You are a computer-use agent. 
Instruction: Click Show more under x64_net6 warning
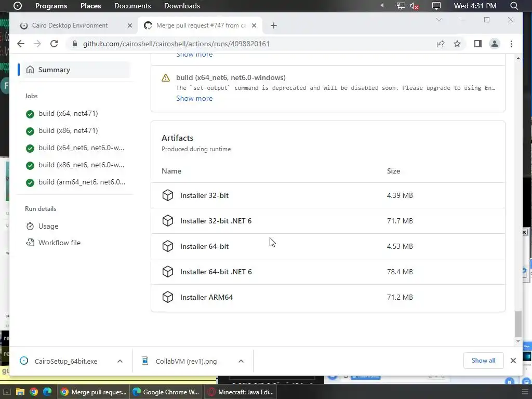coord(194,98)
